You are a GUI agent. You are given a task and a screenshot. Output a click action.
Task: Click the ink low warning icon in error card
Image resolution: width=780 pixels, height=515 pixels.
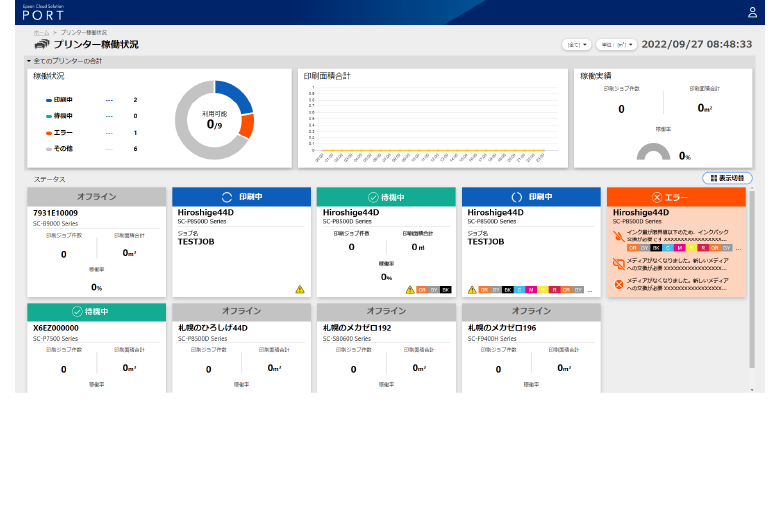[x=618, y=237]
